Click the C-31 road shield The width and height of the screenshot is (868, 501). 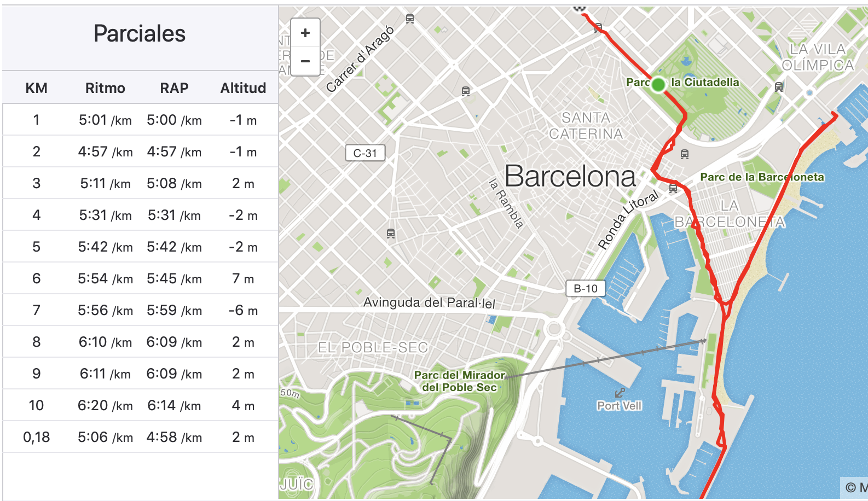pyautogui.click(x=365, y=153)
